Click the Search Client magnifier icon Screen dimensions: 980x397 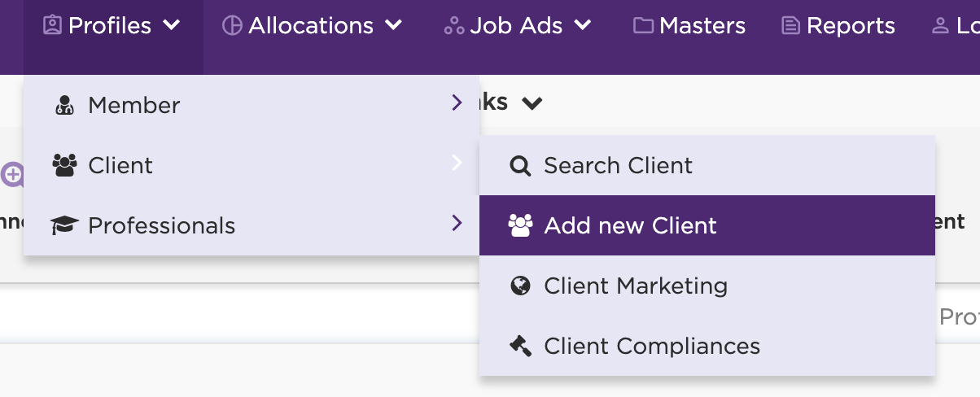click(520, 166)
